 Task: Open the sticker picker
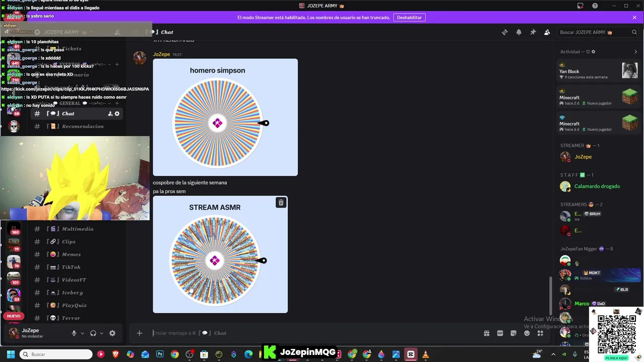(x=514, y=333)
